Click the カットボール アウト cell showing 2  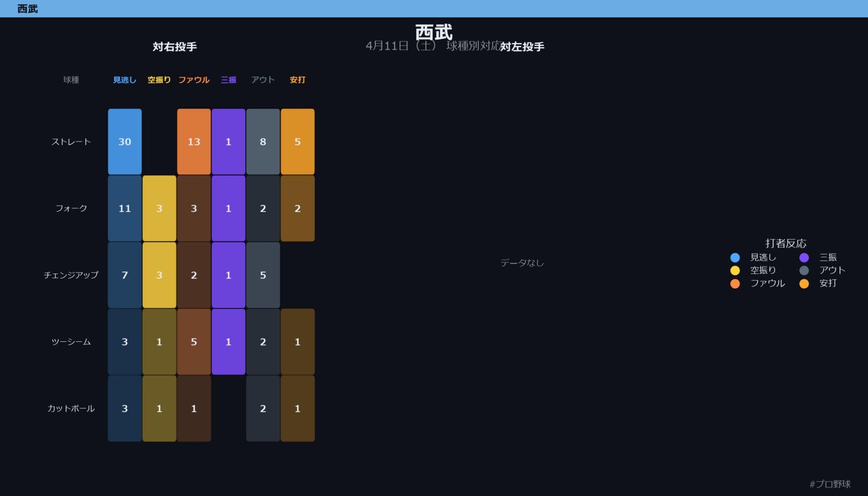pos(263,408)
